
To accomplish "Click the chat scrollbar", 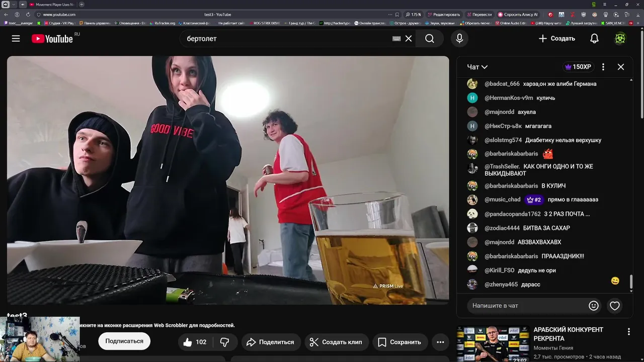I will pyautogui.click(x=631, y=282).
